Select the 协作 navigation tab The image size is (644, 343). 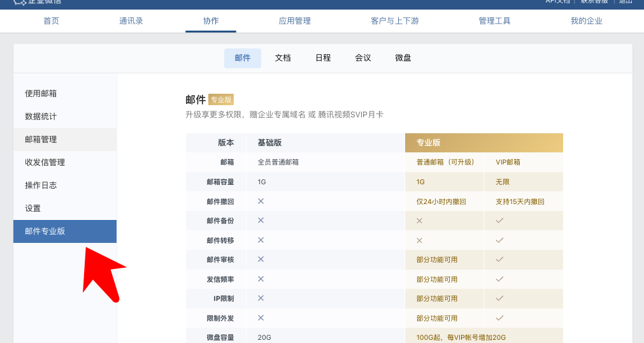(211, 21)
